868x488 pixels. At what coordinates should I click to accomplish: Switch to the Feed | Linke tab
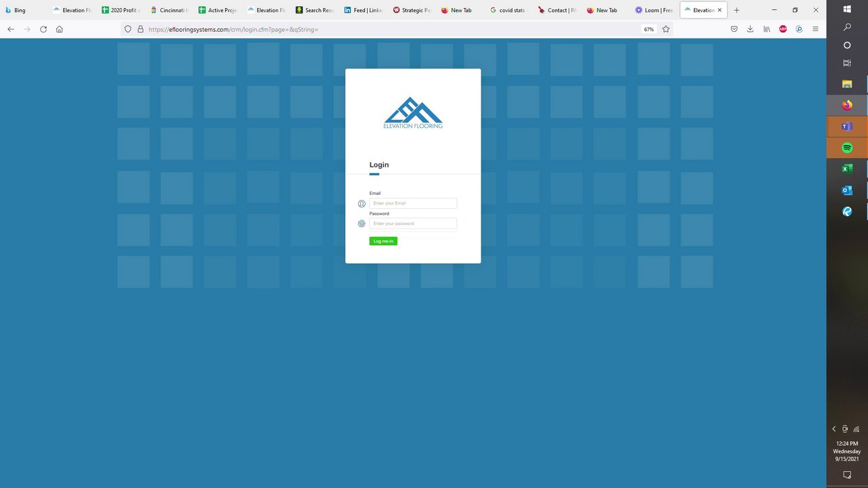click(x=363, y=10)
